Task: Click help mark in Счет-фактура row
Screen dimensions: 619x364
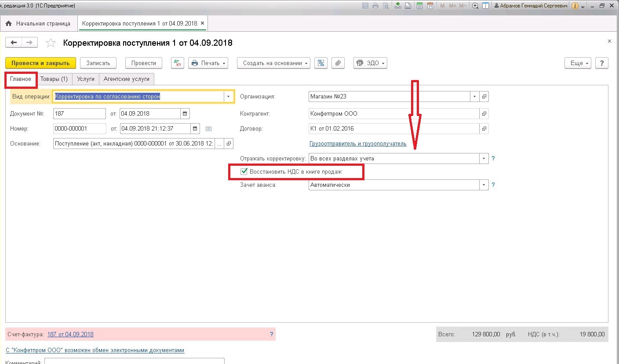Action: 271,334
